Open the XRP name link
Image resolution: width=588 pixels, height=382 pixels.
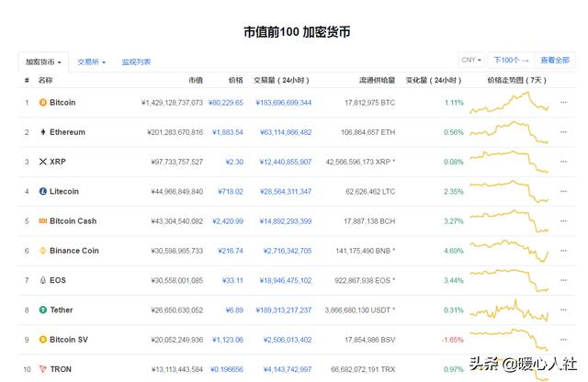click(58, 162)
